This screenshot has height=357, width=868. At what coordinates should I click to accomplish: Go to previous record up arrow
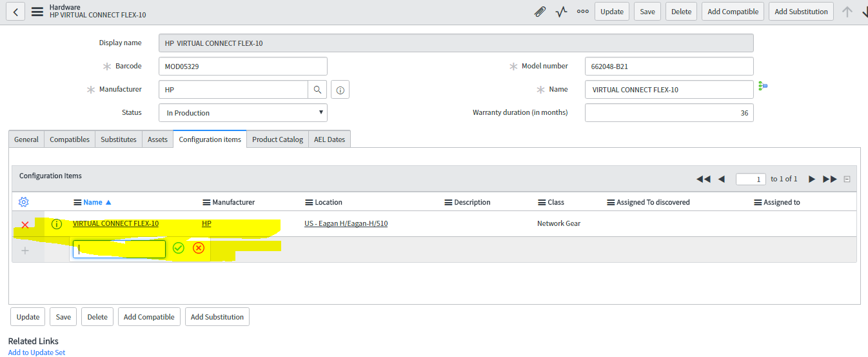coord(847,12)
